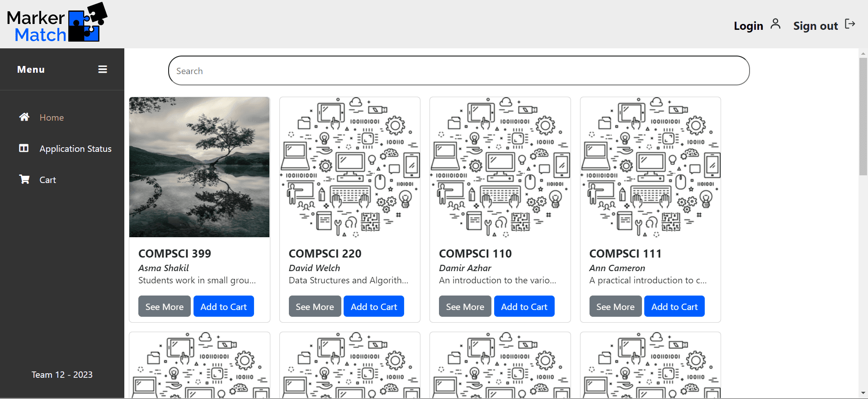Show more about COMPSCI 111
Screen dimensions: 868x399
click(x=615, y=307)
